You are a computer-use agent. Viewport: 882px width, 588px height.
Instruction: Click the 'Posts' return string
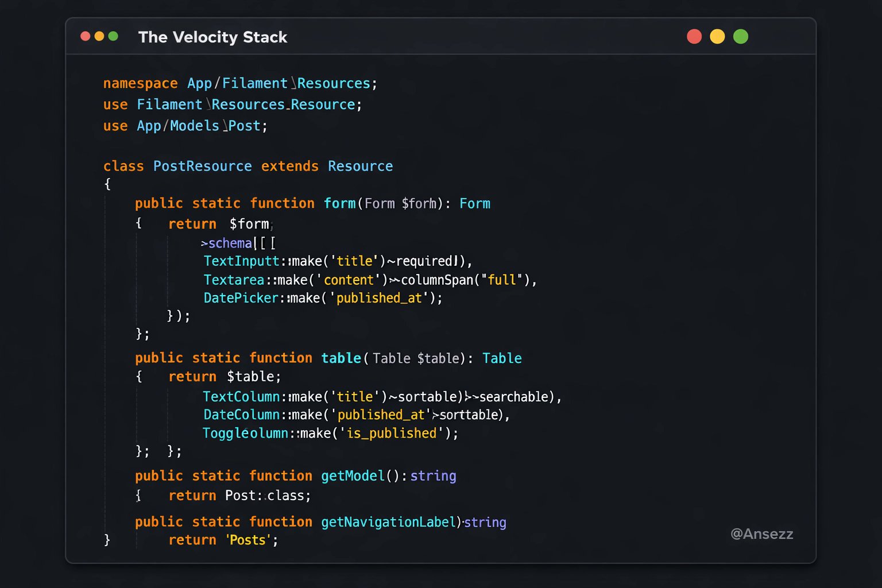pos(248,540)
